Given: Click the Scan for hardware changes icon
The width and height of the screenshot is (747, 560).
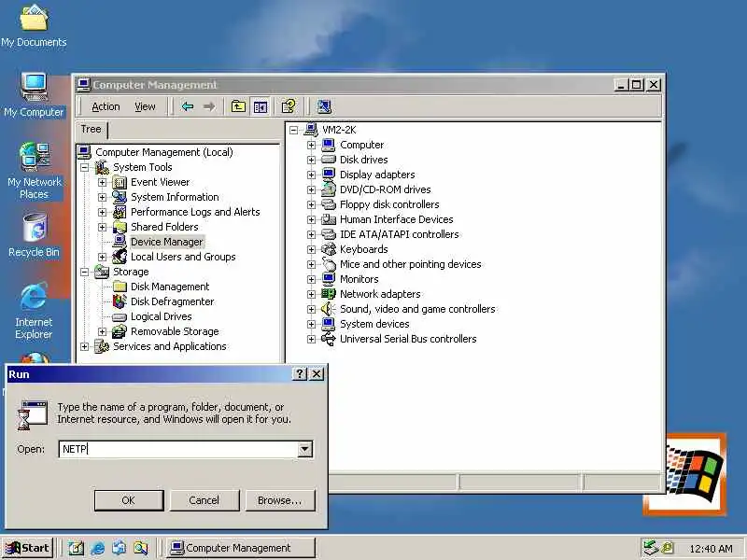Looking at the screenshot, I should 324,106.
